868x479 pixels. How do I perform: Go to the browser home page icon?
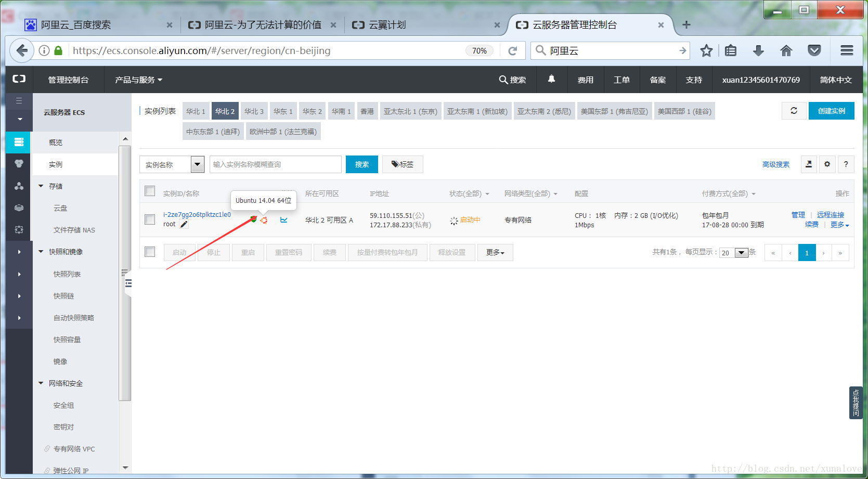(x=786, y=50)
